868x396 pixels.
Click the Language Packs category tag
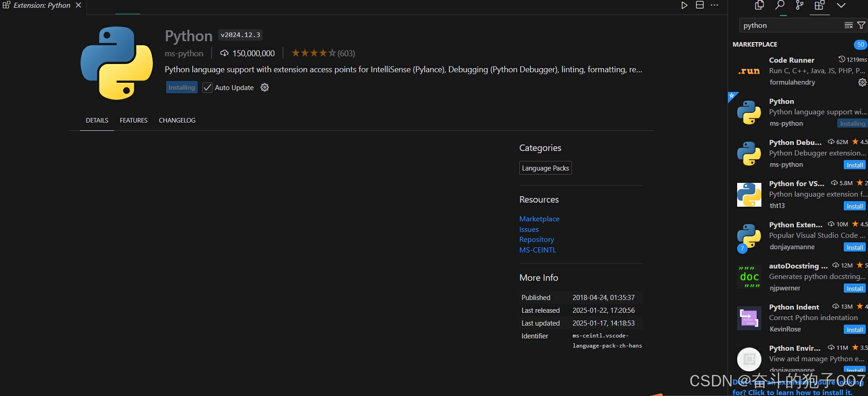pos(545,168)
